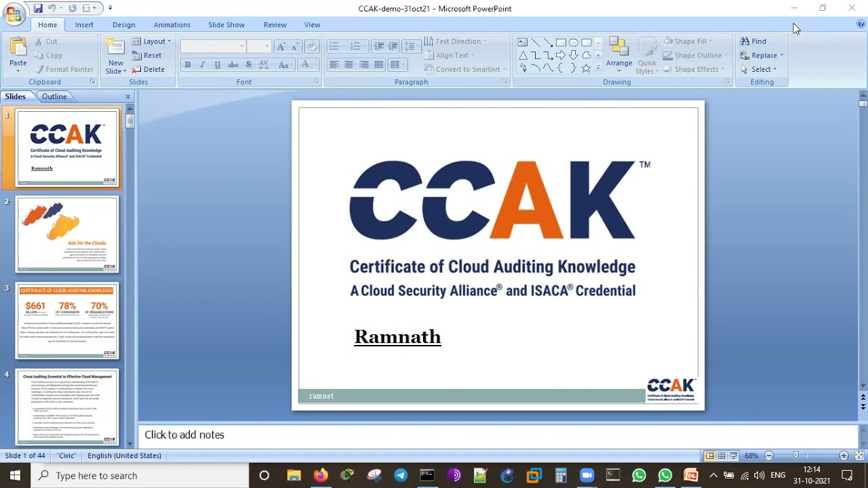The width and height of the screenshot is (868, 488).
Task: Open Change Case menu
Action: point(285,65)
